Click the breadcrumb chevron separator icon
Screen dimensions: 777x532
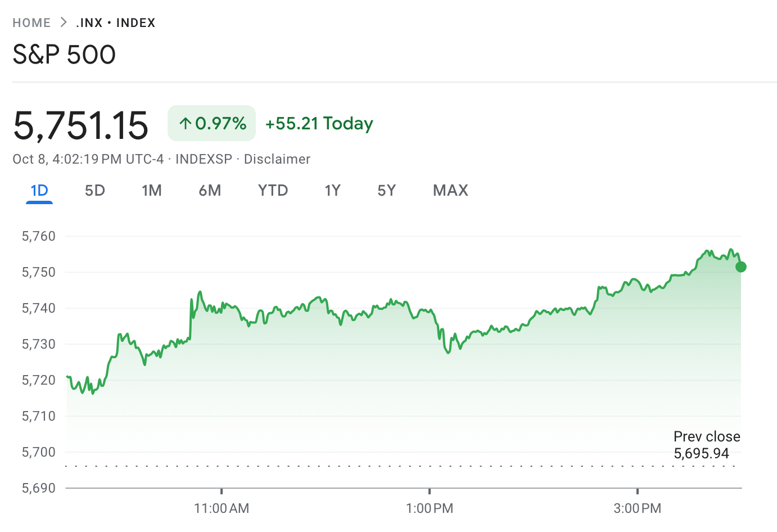[64, 22]
